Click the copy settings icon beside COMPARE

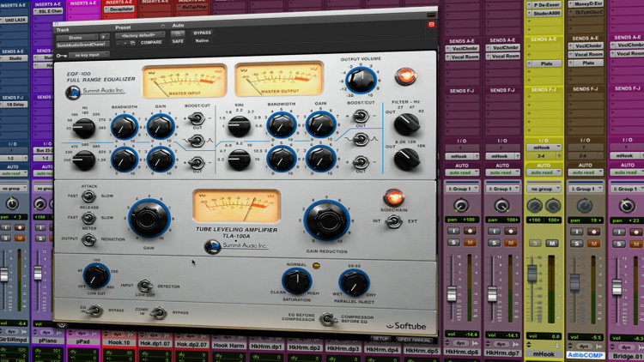[x=133, y=43]
